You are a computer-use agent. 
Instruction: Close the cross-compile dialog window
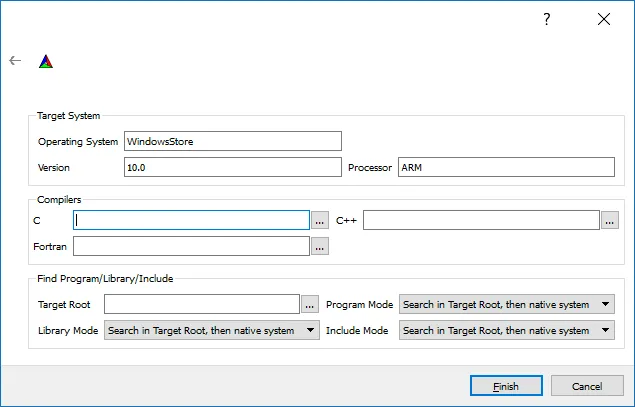pyautogui.click(x=603, y=19)
